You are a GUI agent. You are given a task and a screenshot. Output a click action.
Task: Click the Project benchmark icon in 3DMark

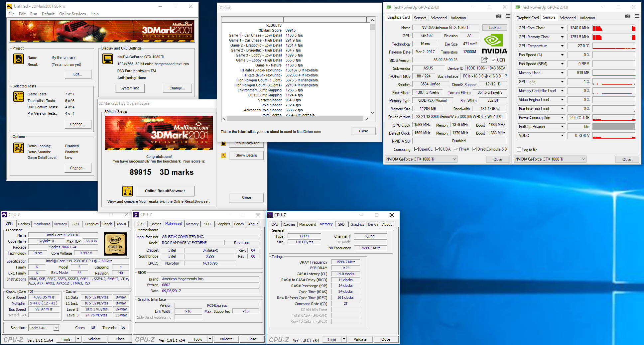tap(19, 59)
